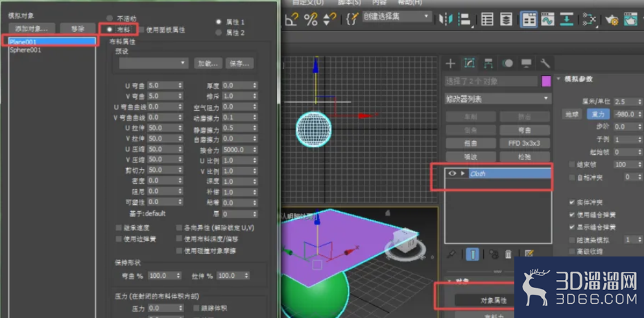Toggle the Angle Snap tool
Viewport: 644px width, 318px height.
tap(292, 19)
